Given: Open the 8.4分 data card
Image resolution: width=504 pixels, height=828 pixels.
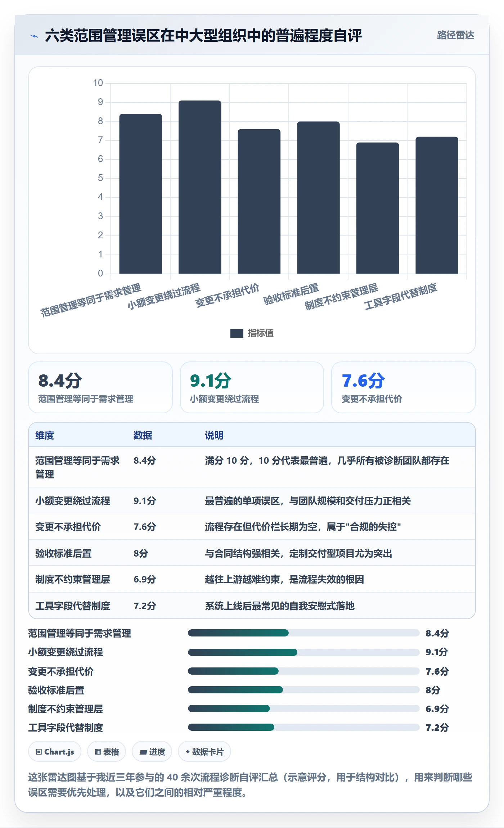Looking at the screenshot, I should (x=100, y=387).
